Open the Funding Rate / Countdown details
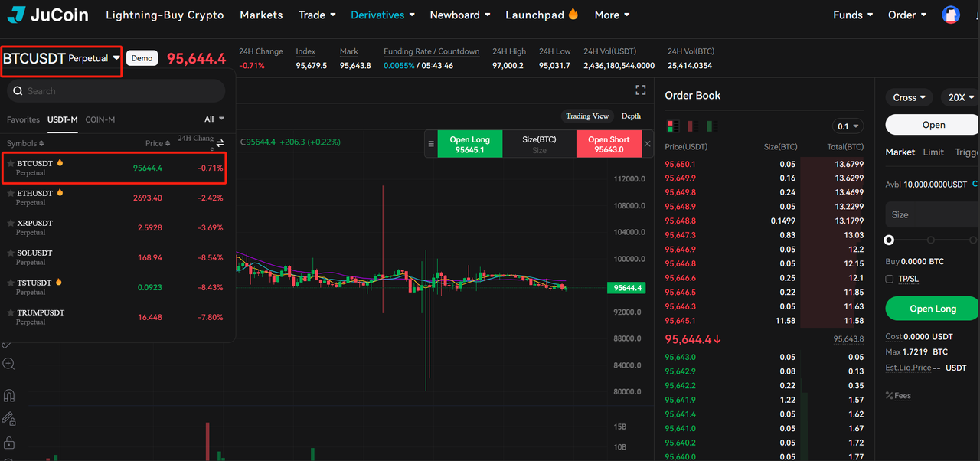 (x=432, y=51)
